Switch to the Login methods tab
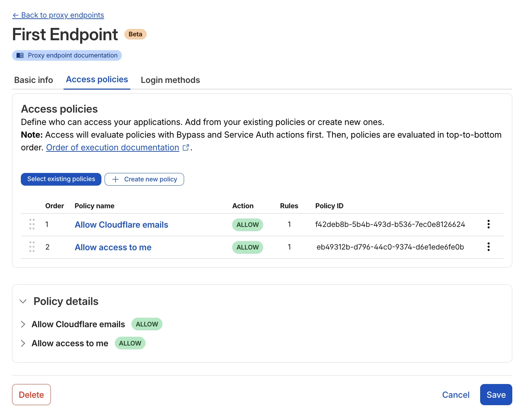 170,80
